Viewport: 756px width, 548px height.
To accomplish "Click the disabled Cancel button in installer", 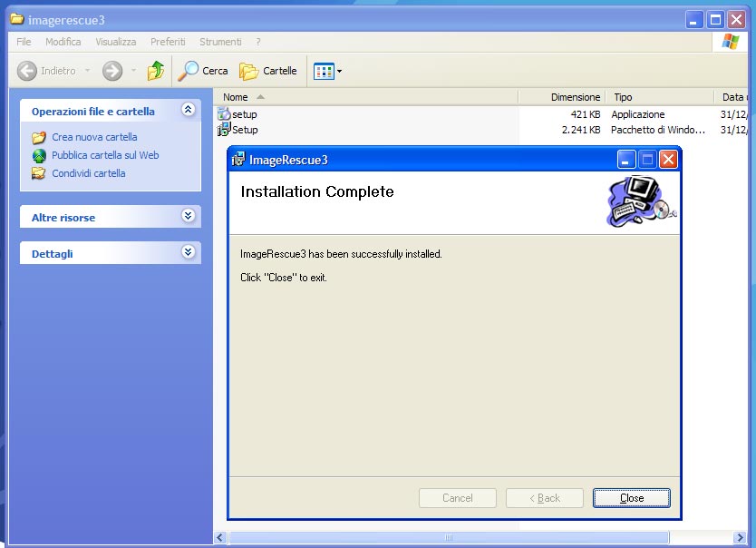I will pyautogui.click(x=458, y=498).
